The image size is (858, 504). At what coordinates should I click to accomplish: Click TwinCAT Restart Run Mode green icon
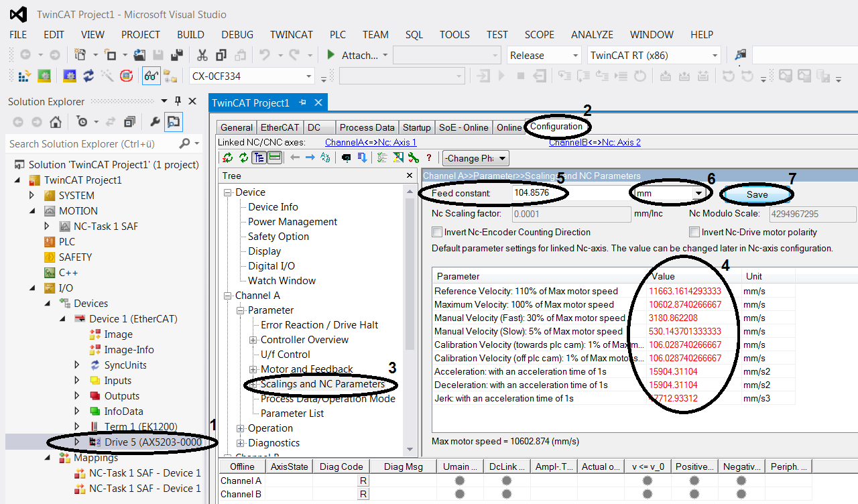click(x=44, y=76)
